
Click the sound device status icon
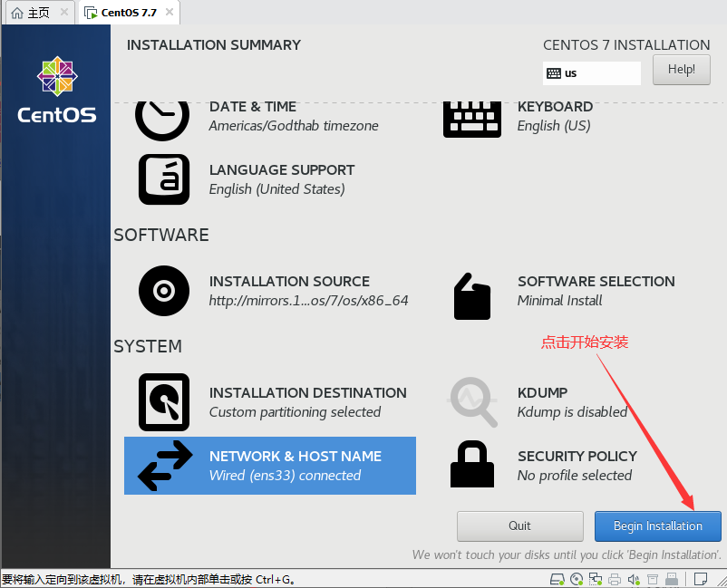(634, 579)
